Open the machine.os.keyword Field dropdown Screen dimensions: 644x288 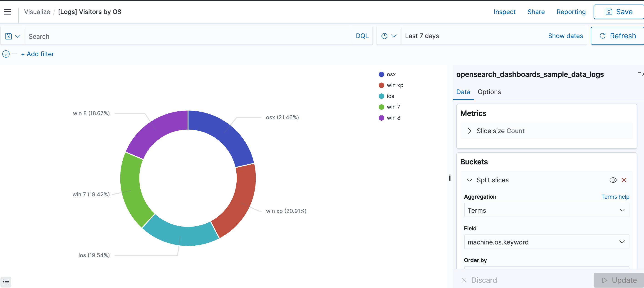[546, 242]
